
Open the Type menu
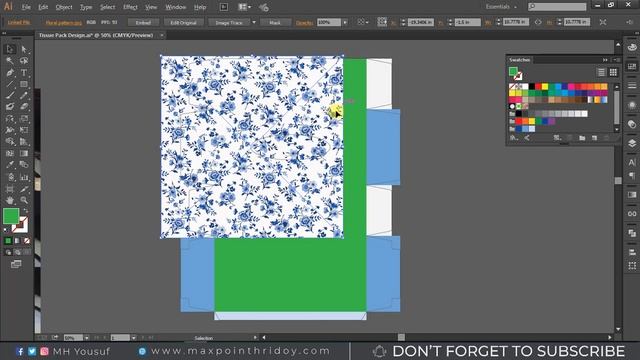86,7
